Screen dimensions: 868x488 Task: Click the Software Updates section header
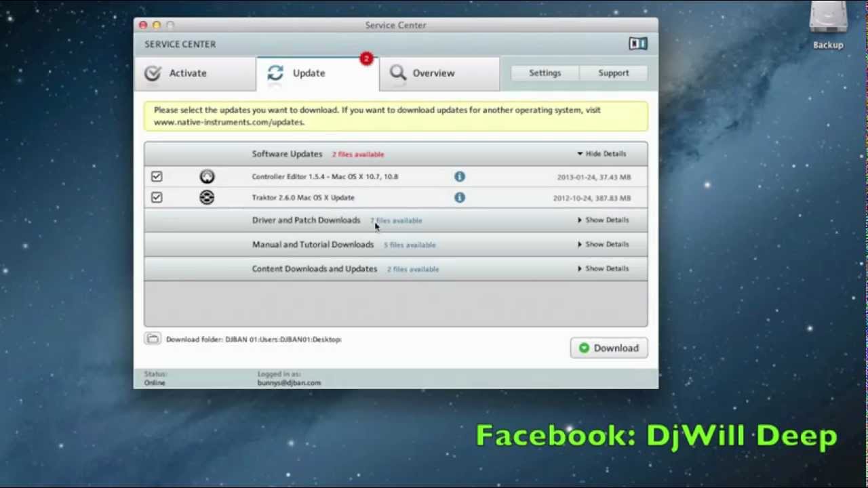click(x=395, y=154)
